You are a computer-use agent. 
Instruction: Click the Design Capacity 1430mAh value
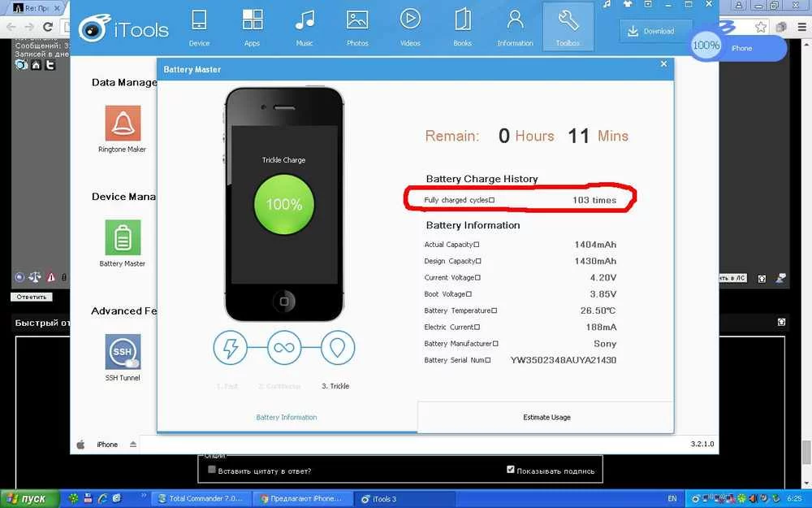[595, 261]
